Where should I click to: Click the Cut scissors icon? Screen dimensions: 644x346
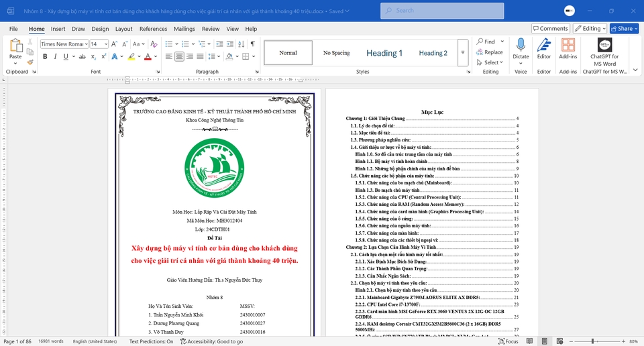30,42
